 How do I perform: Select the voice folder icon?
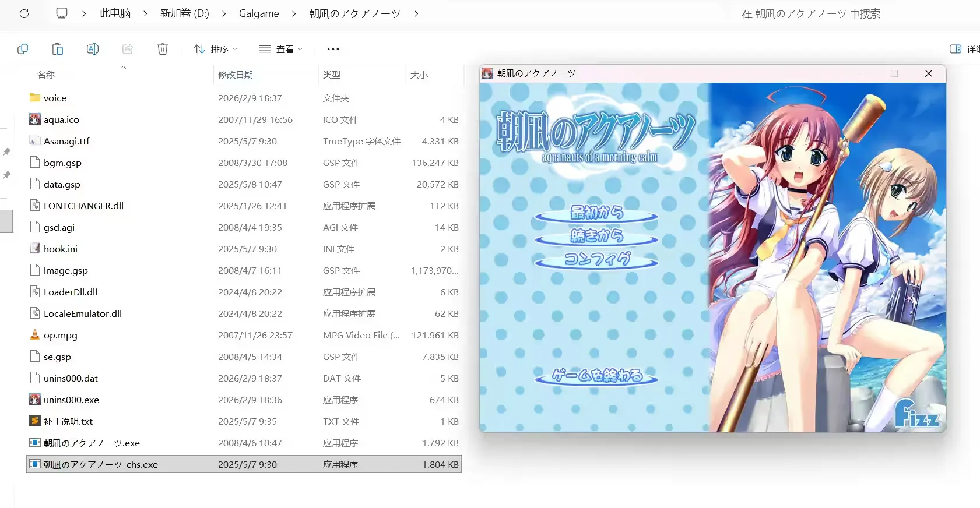(x=35, y=98)
